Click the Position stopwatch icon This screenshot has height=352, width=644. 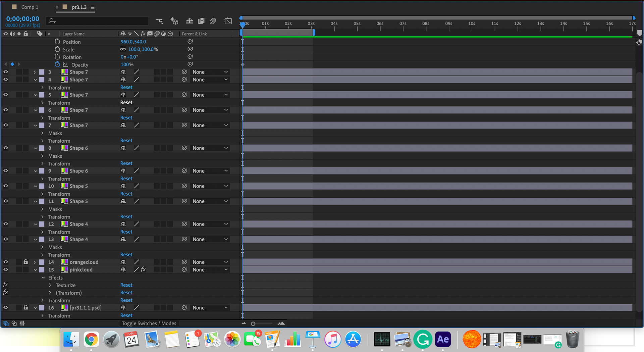57,42
